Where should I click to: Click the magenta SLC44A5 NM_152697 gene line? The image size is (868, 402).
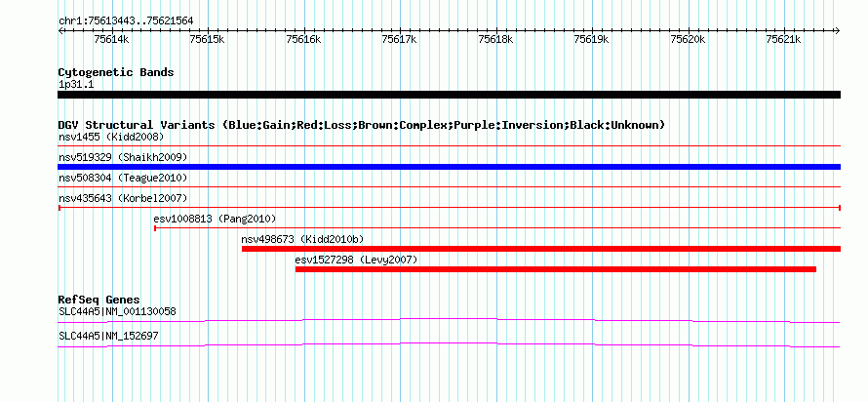click(449, 345)
